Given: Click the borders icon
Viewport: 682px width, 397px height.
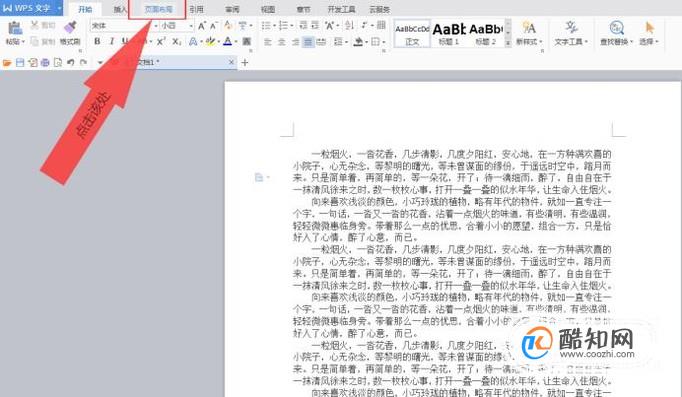Looking at the screenshot, I should [375, 42].
